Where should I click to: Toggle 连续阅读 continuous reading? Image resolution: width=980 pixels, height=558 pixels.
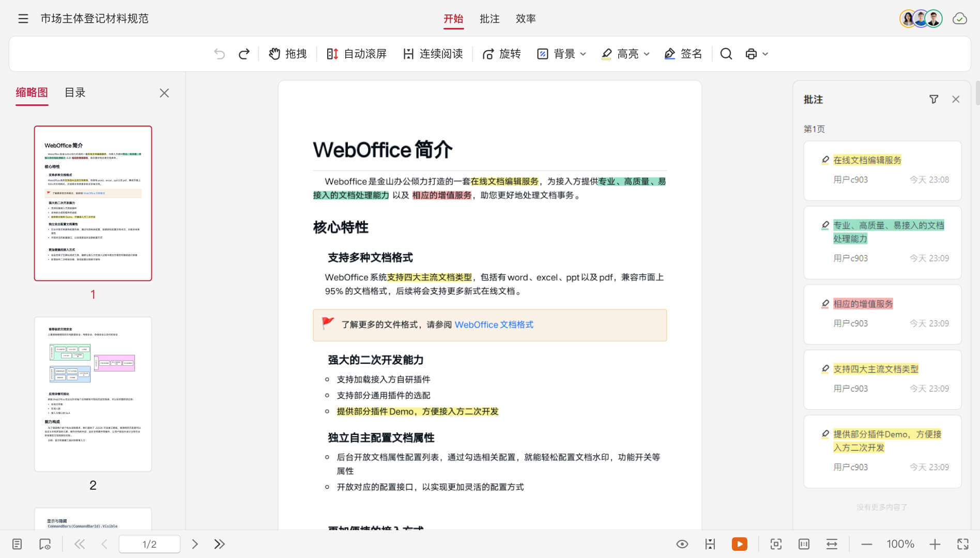tap(433, 54)
